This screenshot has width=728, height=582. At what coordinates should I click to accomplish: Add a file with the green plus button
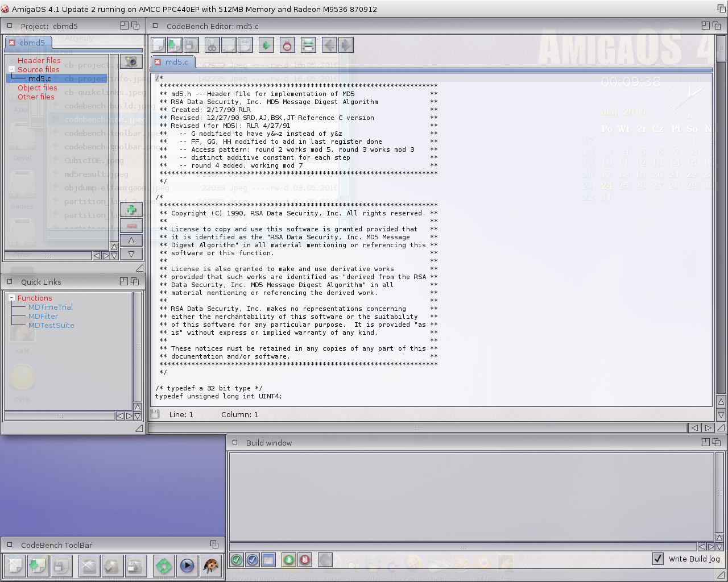131,210
